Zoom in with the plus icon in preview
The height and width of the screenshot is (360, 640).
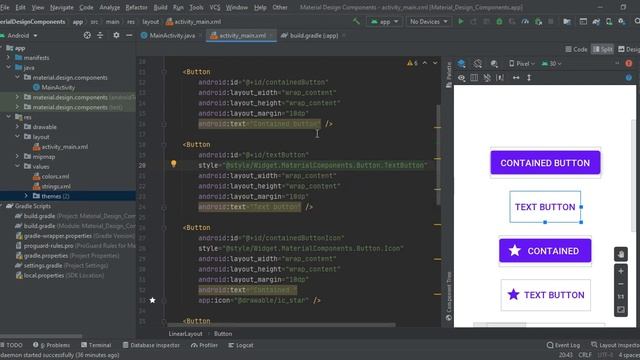(x=621, y=271)
